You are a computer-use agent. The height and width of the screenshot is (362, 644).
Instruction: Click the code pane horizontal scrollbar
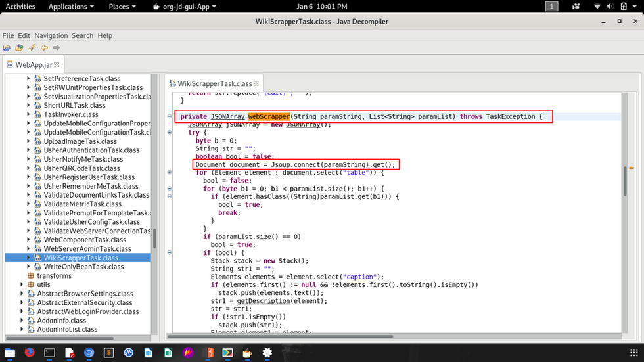(280, 336)
